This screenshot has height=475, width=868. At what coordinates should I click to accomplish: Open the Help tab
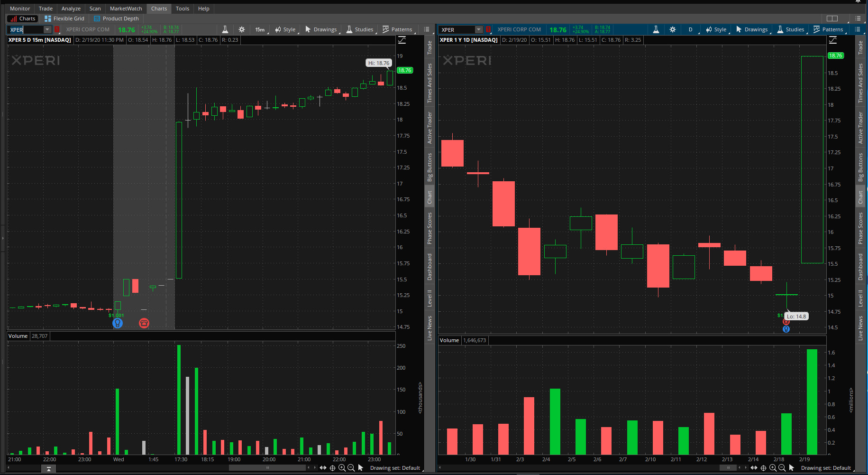point(204,9)
